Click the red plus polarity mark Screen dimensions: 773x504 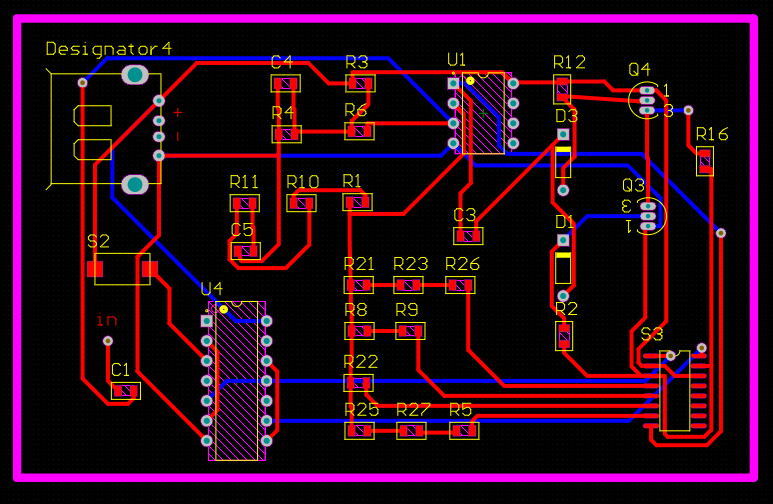pos(177,113)
